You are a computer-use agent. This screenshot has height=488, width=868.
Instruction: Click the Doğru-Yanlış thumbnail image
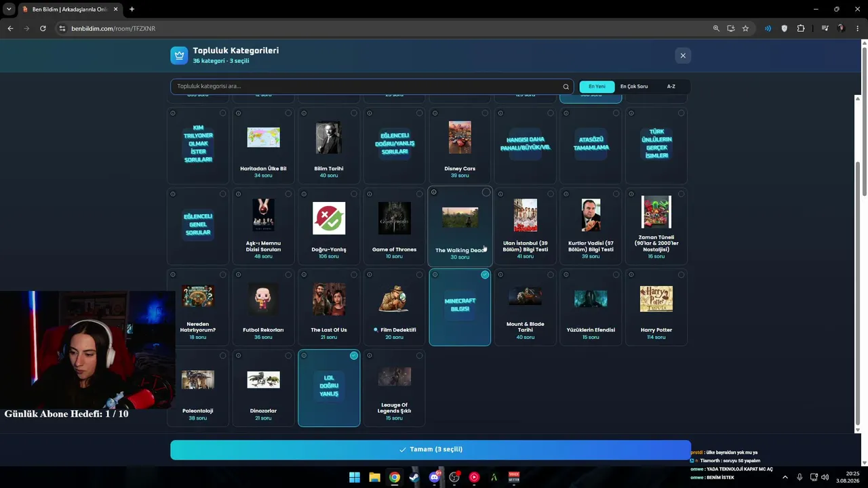329,218
